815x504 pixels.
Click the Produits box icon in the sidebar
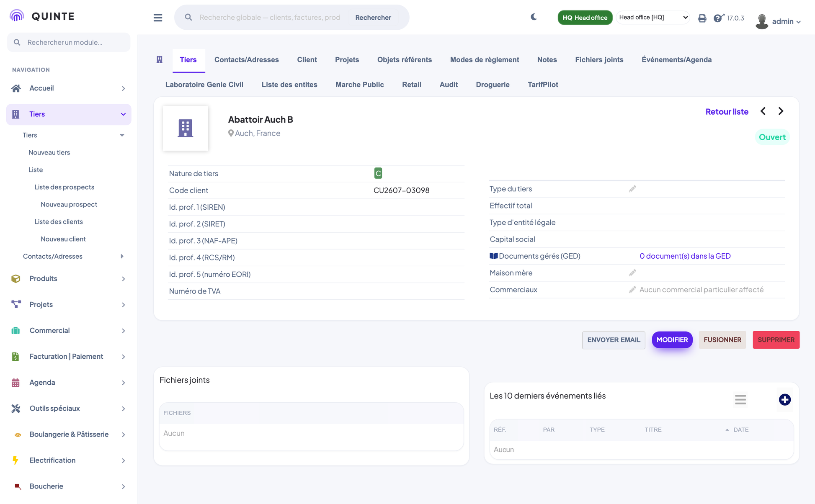point(16,279)
